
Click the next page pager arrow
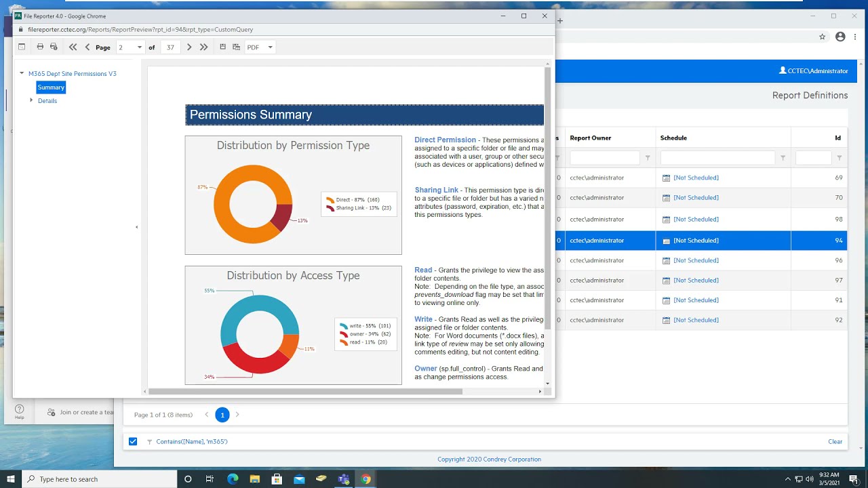click(237, 415)
